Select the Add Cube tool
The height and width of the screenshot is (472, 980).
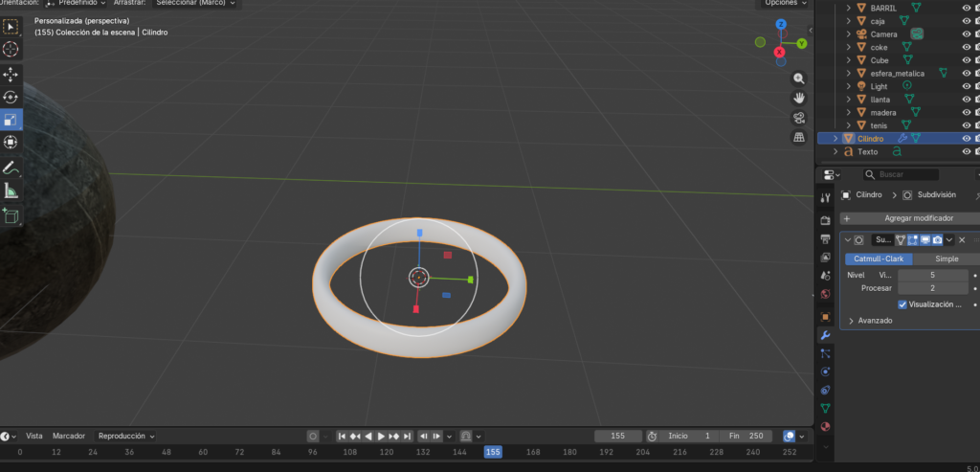[11, 216]
